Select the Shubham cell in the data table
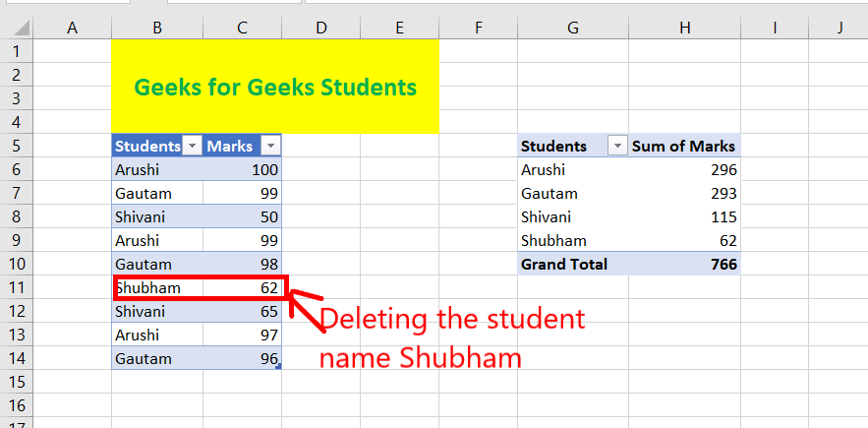 [x=157, y=287]
